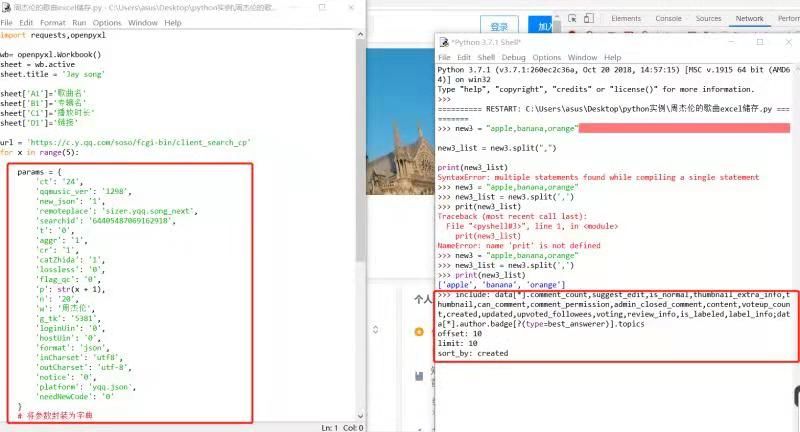Minimize the Python 3.7.1 Shell window

pos(730,42)
